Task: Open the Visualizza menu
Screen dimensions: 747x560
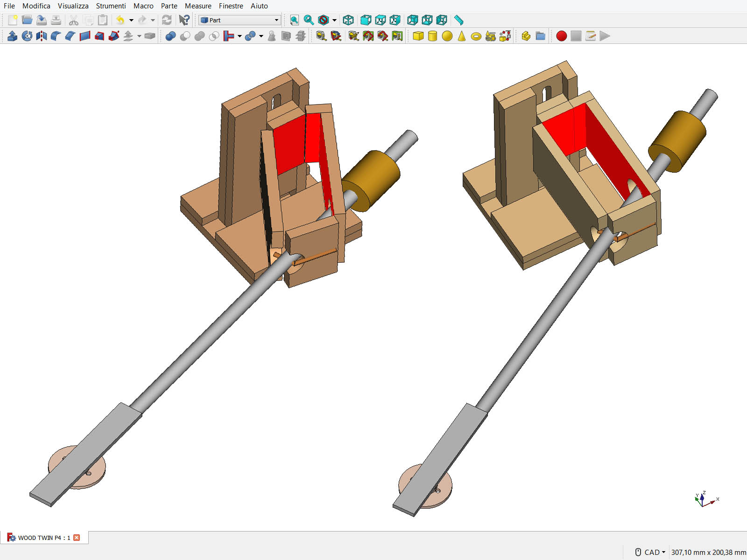Action: tap(73, 6)
